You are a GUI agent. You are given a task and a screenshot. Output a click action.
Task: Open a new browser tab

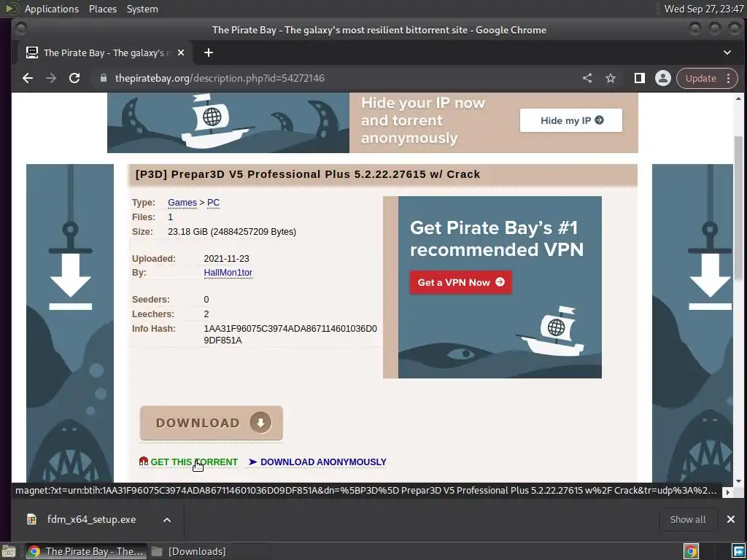click(209, 52)
